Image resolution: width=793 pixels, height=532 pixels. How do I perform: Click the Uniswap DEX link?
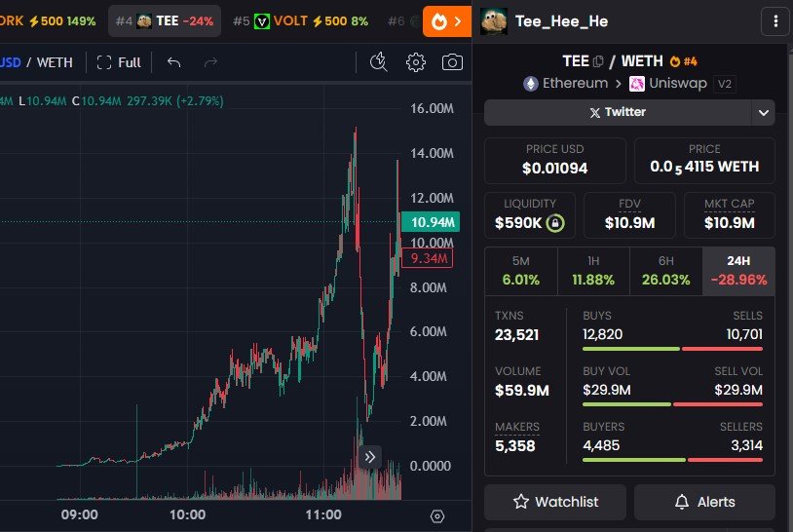[x=668, y=84]
